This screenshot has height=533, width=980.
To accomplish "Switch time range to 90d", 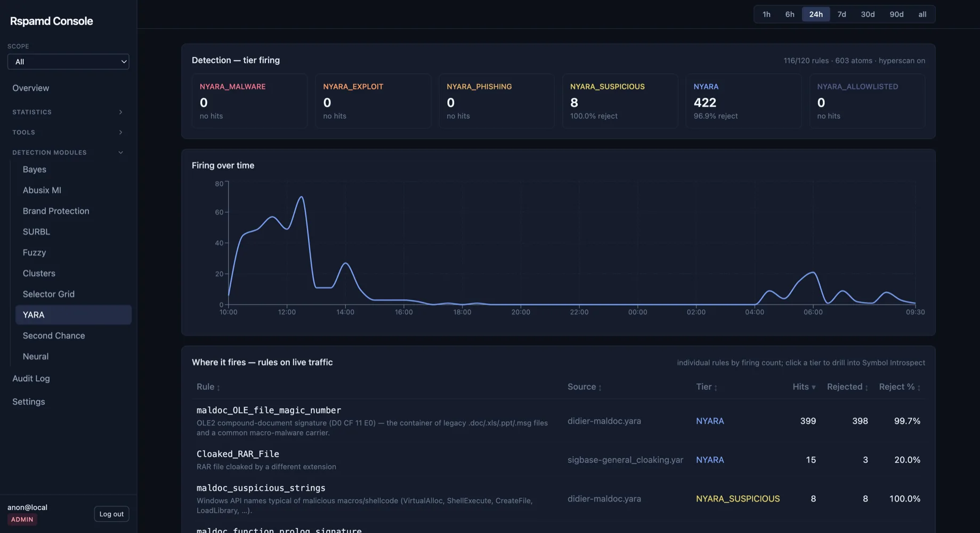I will pyautogui.click(x=896, y=14).
